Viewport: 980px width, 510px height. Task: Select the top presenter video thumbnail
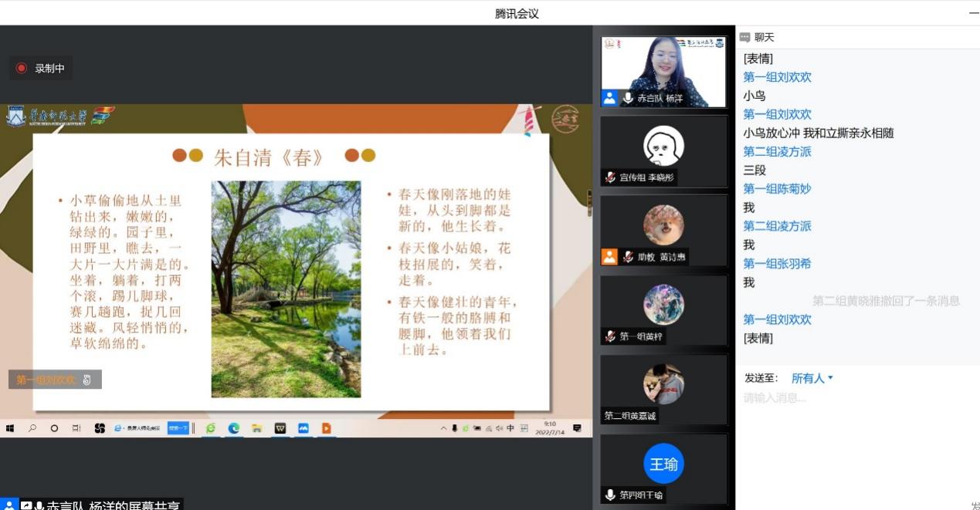point(663,71)
